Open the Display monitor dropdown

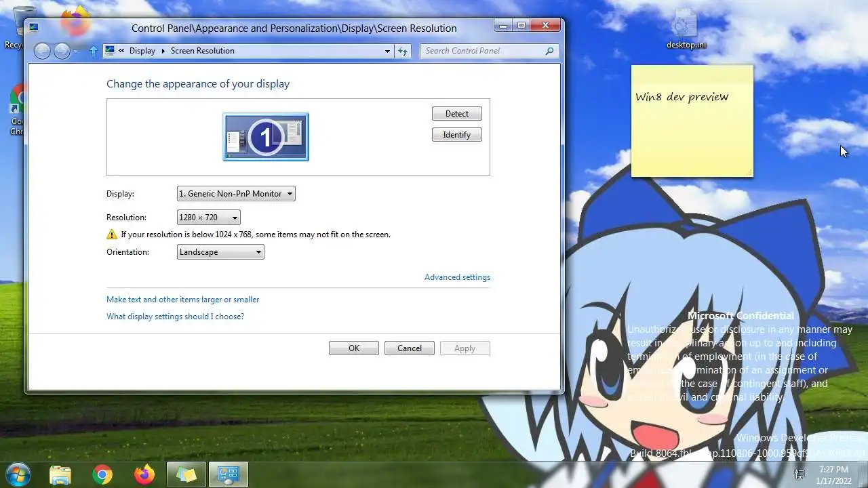pos(236,194)
